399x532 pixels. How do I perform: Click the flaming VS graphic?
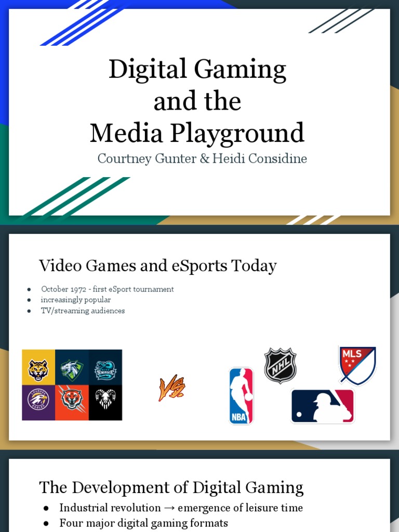171,388
